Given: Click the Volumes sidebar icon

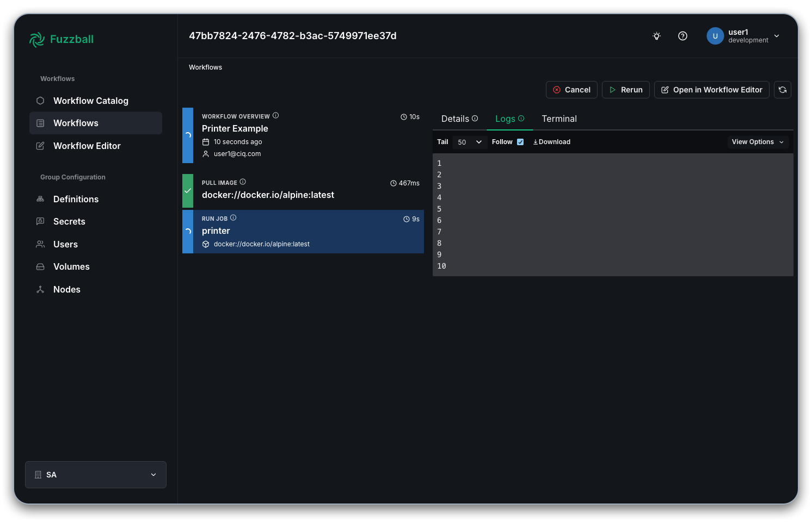Looking at the screenshot, I should 40,266.
